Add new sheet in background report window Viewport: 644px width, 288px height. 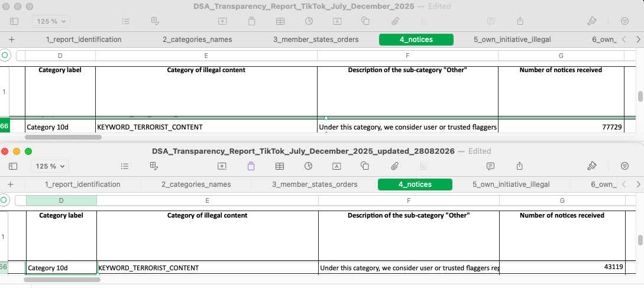(x=11, y=40)
